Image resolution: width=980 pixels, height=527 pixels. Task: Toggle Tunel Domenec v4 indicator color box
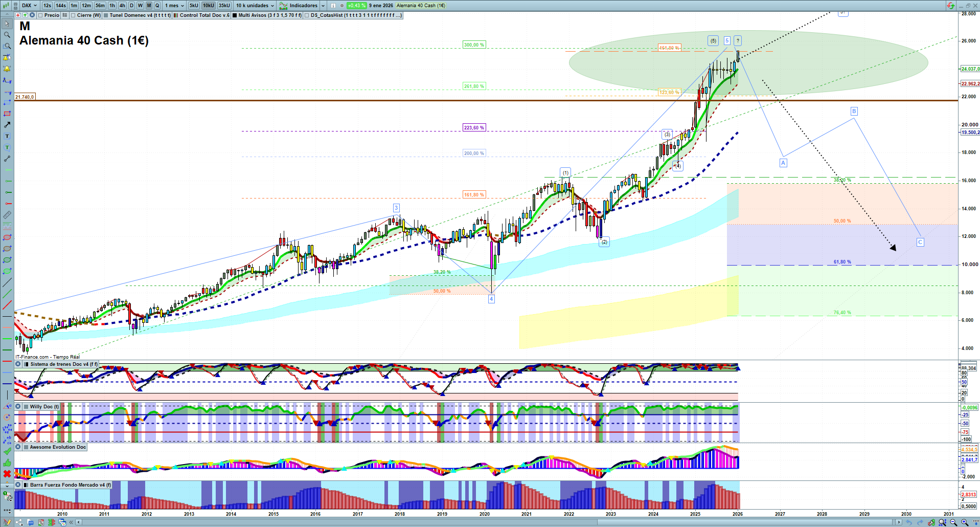coord(106,15)
